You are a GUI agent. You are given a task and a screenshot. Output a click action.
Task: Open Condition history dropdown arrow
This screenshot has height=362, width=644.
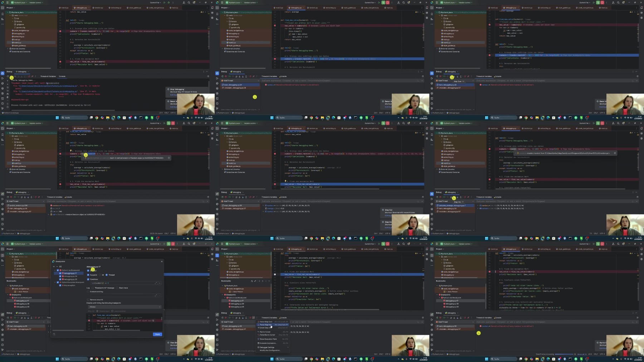[160, 283]
